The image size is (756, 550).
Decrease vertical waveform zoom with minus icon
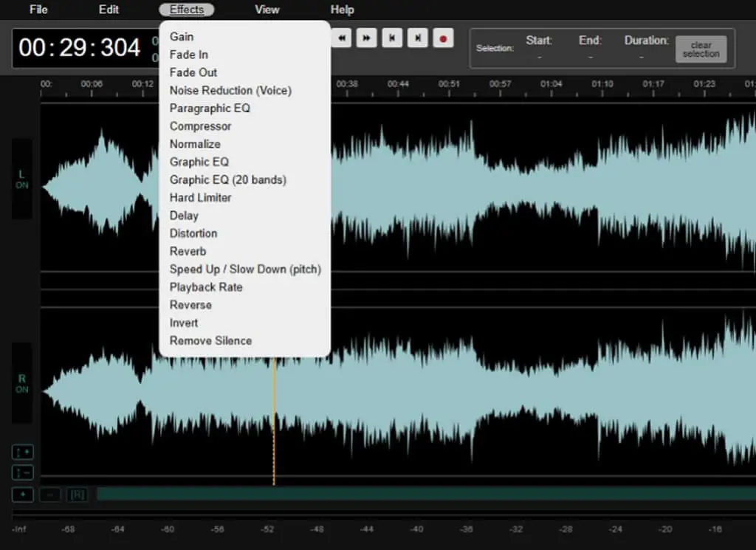coord(22,473)
